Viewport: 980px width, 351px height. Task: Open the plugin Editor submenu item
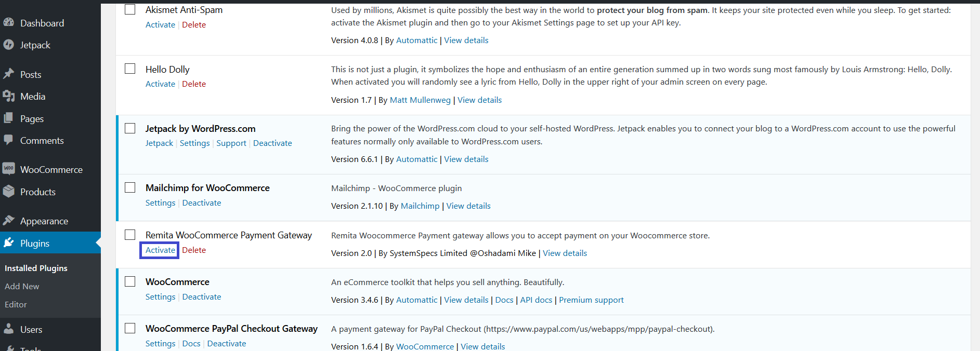(x=16, y=304)
